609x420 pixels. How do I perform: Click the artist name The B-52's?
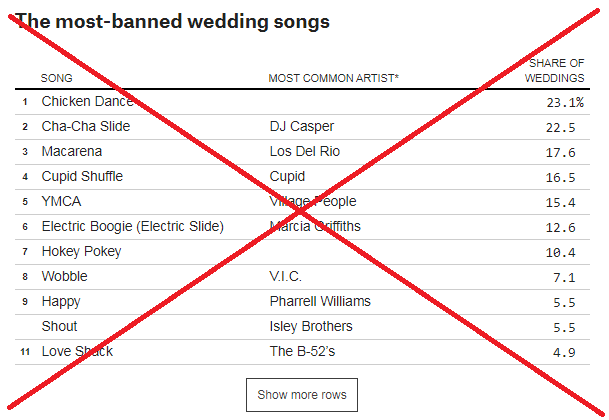[x=303, y=351]
